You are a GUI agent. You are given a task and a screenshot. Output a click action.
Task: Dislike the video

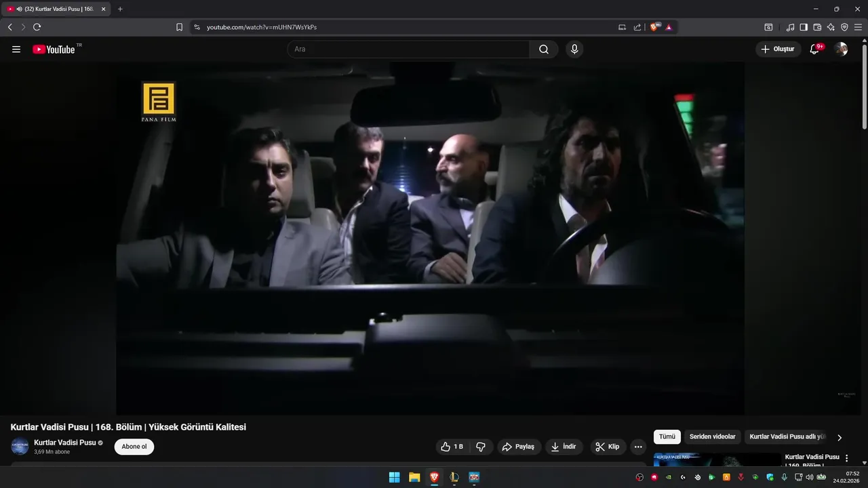(x=481, y=447)
